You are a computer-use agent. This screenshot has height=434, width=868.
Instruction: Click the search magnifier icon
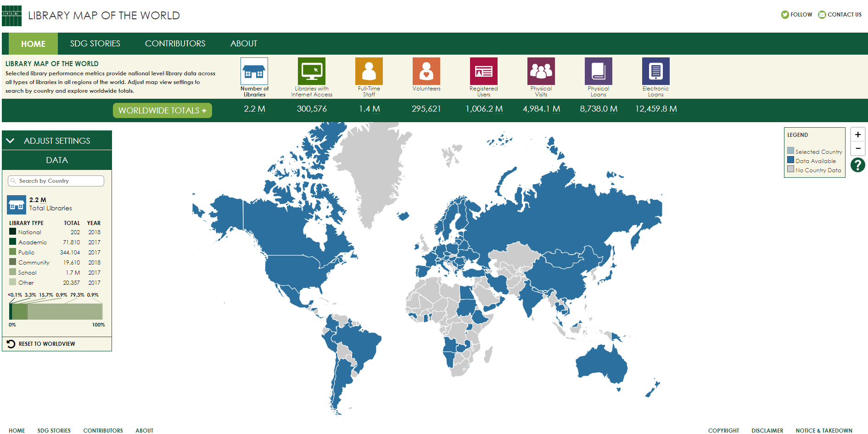pyautogui.click(x=13, y=181)
